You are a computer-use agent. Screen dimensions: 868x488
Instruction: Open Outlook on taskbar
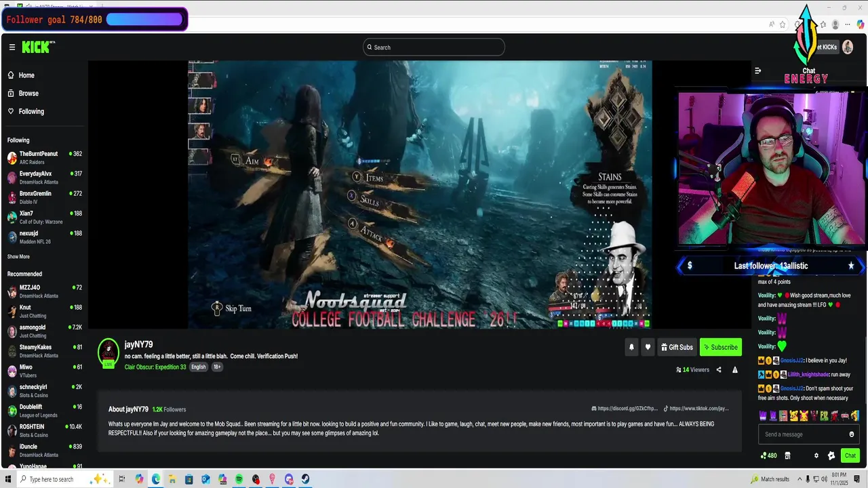(x=205, y=479)
